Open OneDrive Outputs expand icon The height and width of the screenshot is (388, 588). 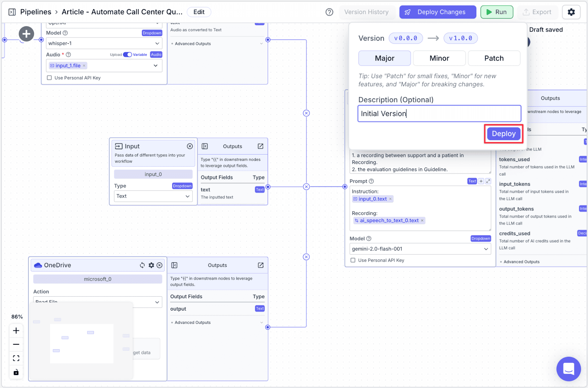pyautogui.click(x=261, y=265)
